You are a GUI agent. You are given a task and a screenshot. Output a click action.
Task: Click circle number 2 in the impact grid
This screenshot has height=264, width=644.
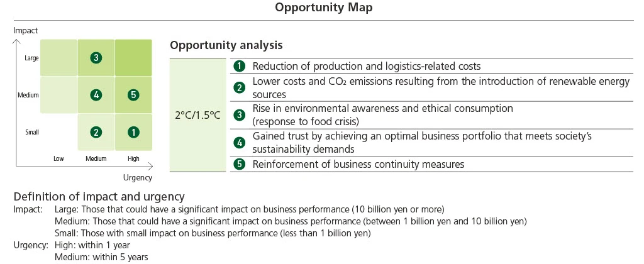[96, 132]
